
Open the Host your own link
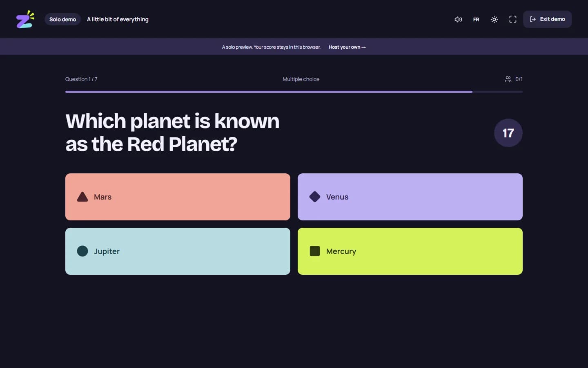[347, 47]
